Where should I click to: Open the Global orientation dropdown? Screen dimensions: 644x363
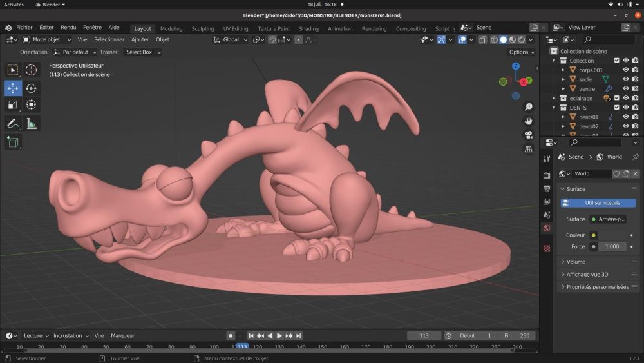(230, 40)
